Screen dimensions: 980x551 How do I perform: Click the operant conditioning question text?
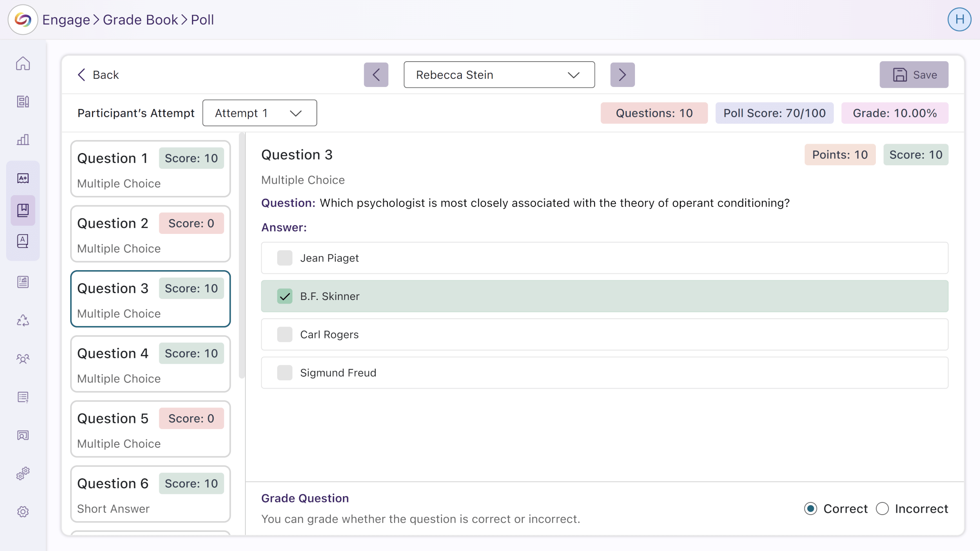(555, 203)
